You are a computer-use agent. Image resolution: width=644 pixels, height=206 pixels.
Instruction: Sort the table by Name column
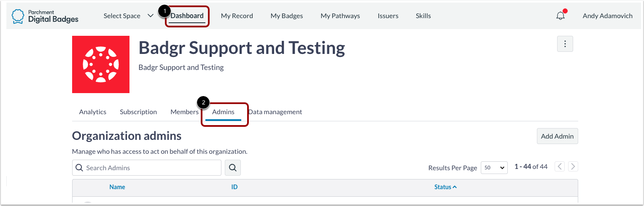pos(117,187)
